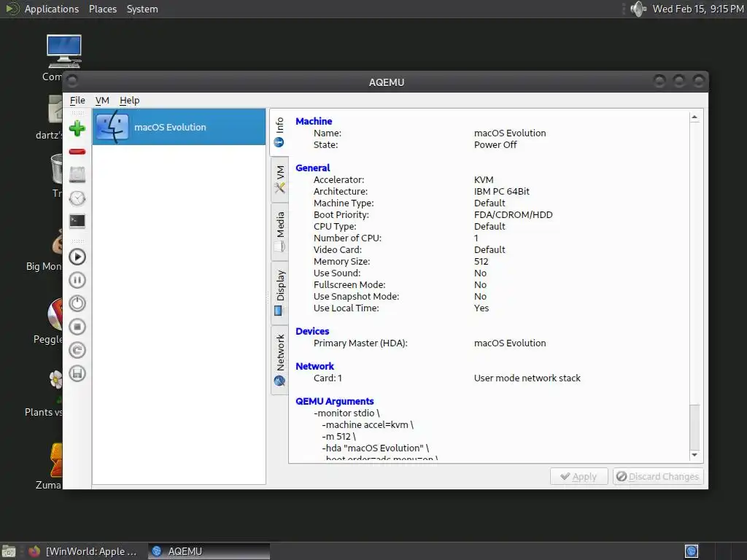Open the Places menu in top panel
Image resolution: width=747 pixels, height=560 pixels.
point(103,9)
